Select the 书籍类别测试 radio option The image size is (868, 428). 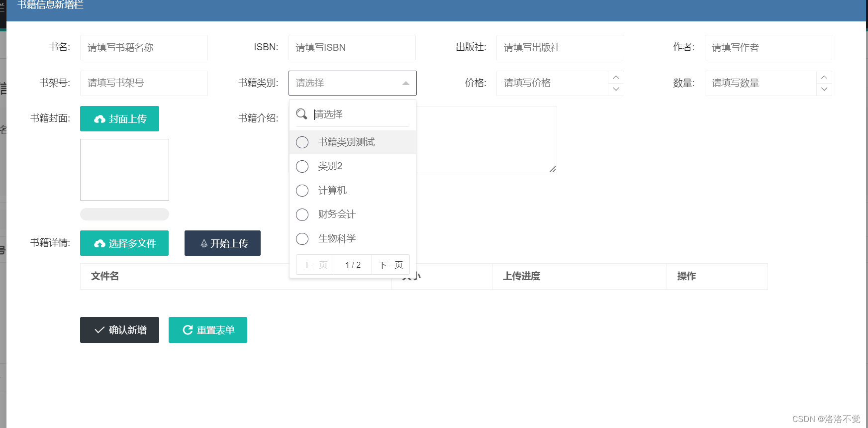[302, 142]
